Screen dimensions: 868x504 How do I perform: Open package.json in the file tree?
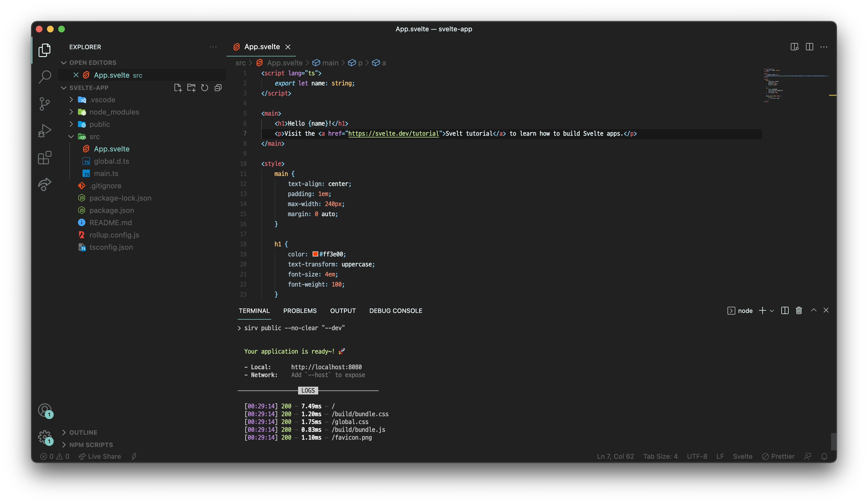112,210
